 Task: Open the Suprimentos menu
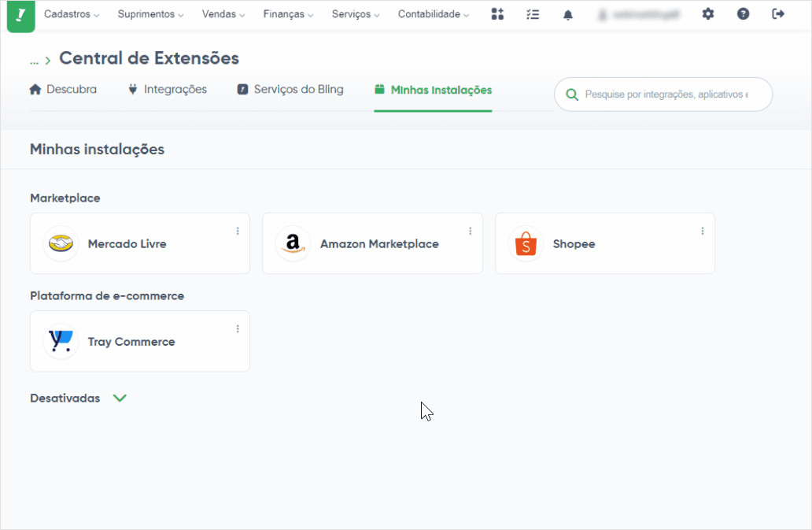[x=151, y=14]
